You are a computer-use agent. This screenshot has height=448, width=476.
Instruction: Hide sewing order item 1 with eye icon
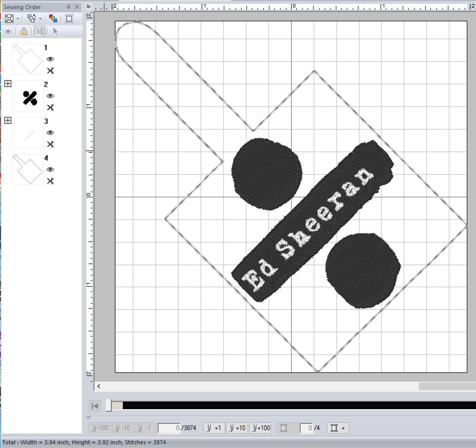coord(50,59)
